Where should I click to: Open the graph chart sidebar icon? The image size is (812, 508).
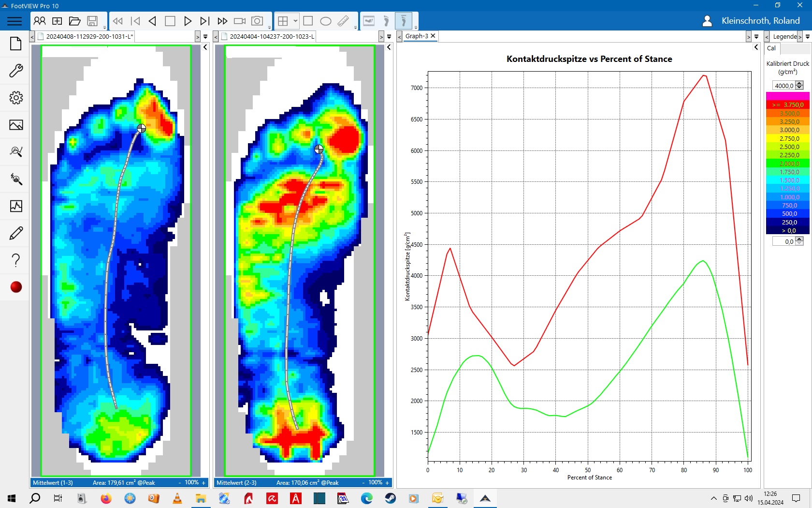coord(16,206)
